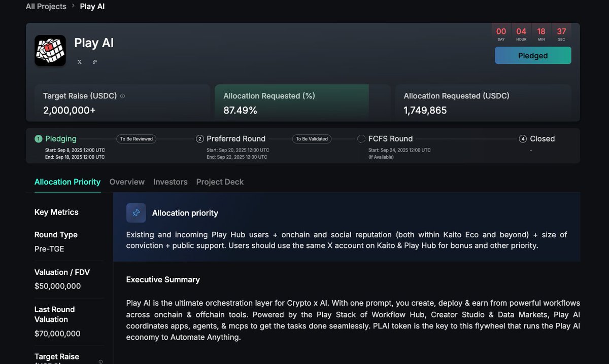Click the To Be Validated badge

312,139
